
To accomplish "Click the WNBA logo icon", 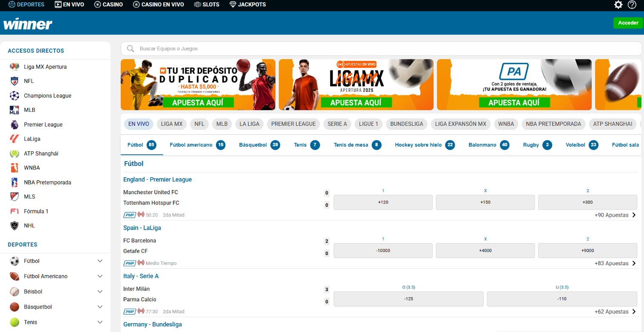I will 15,168.
